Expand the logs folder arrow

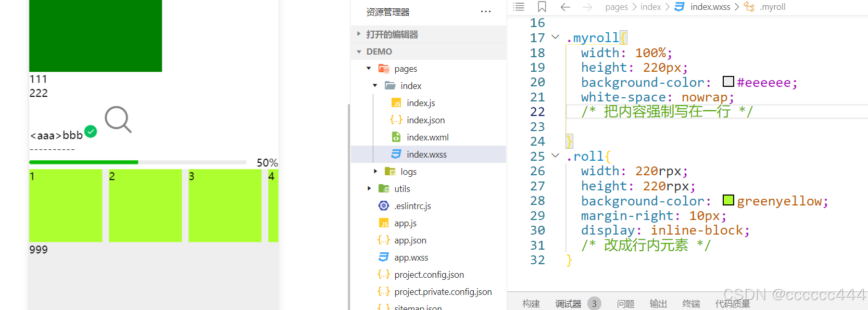375,172
